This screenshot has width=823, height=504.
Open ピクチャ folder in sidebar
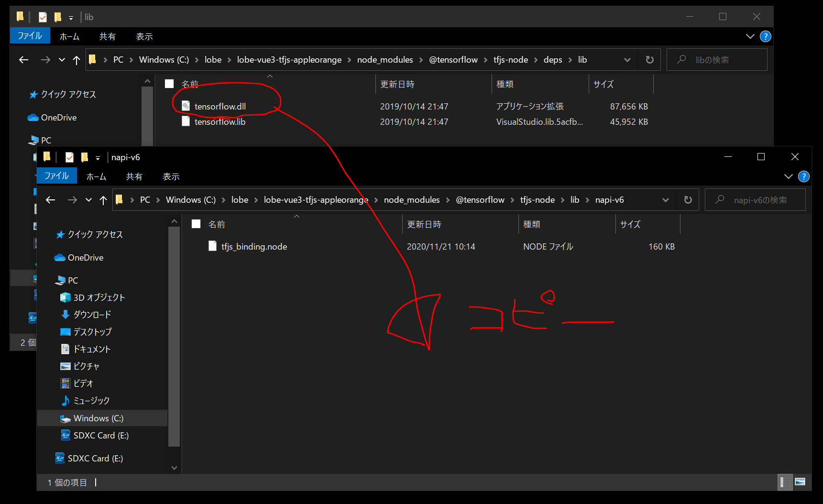pyautogui.click(x=80, y=366)
